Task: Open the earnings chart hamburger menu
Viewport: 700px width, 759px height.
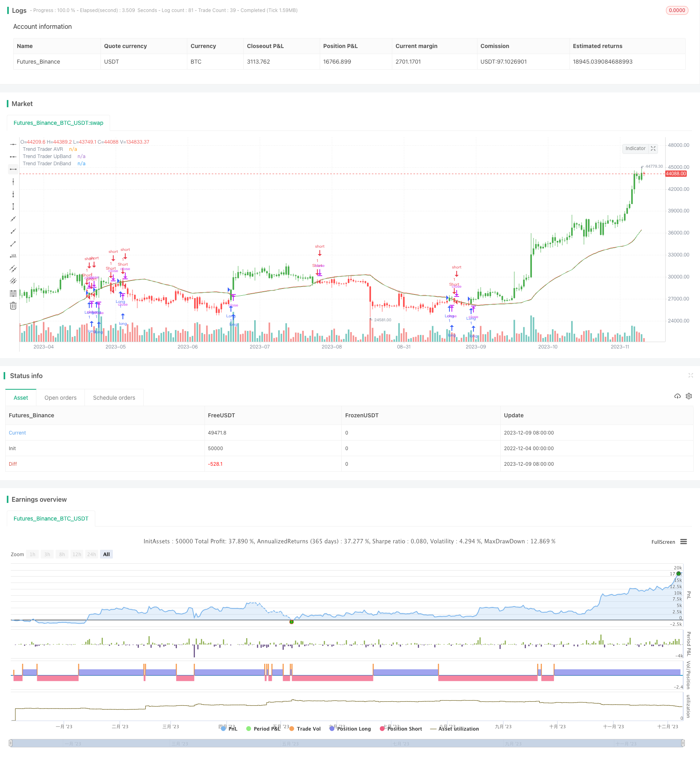Action: click(684, 542)
